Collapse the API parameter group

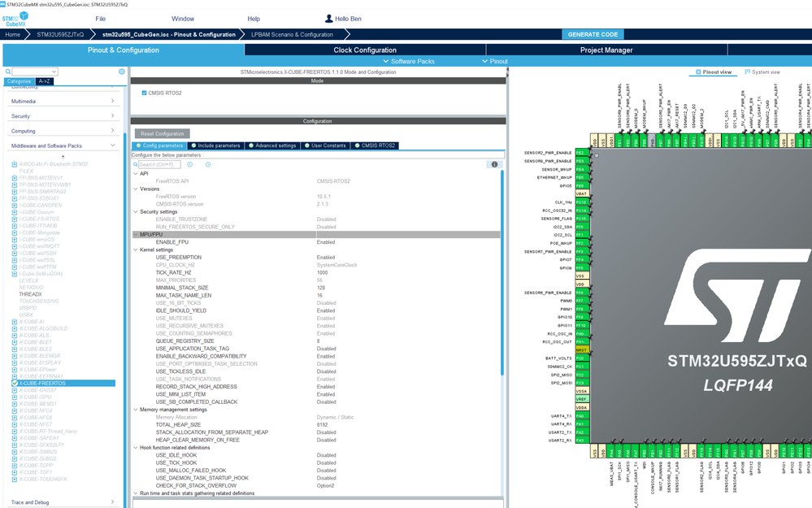point(136,173)
